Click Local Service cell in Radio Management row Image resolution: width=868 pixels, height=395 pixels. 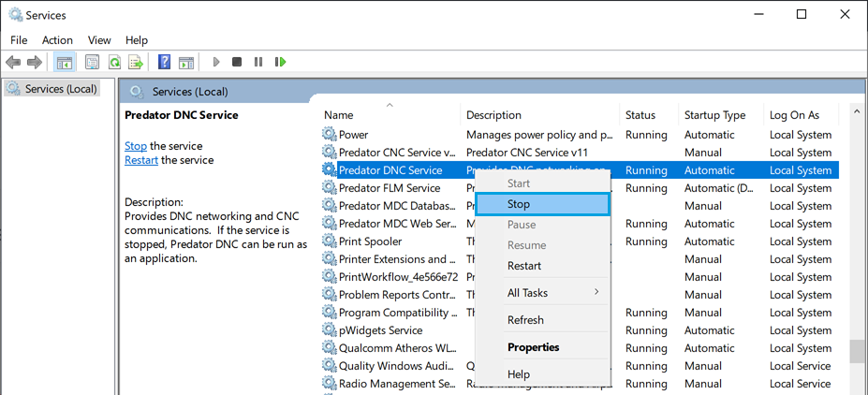point(800,384)
